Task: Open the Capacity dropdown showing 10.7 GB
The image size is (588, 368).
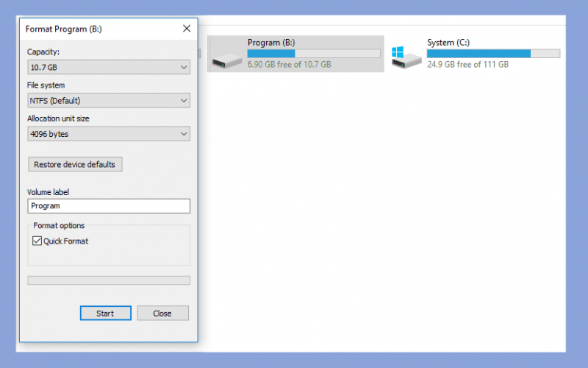Action: coord(109,67)
